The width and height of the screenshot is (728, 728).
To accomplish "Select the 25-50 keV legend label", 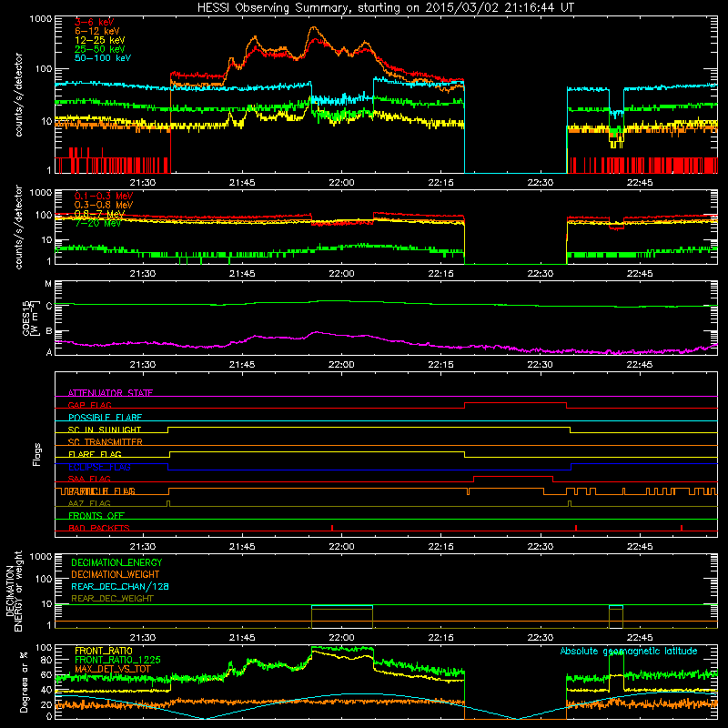I will pyautogui.click(x=100, y=49).
